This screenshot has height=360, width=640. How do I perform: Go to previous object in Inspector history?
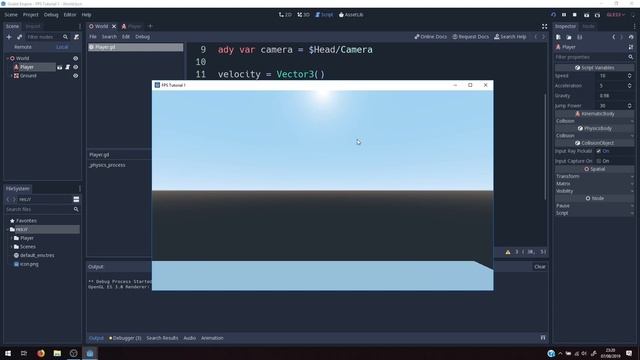[x=613, y=37]
